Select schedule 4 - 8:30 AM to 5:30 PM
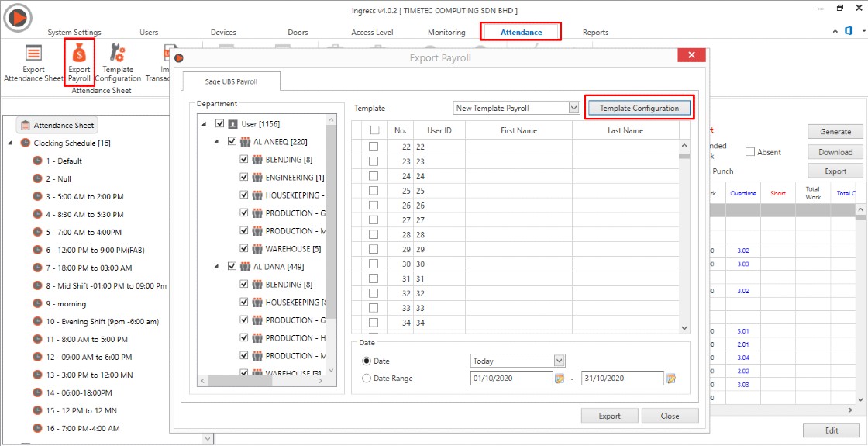The height and width of the screenshot is (446, 868). (x=84, y=214)
